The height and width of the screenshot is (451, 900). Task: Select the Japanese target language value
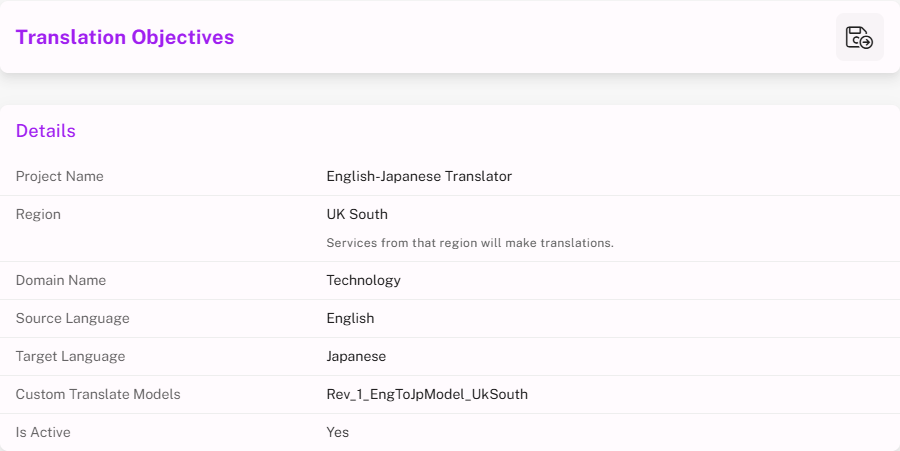point(356,356)
